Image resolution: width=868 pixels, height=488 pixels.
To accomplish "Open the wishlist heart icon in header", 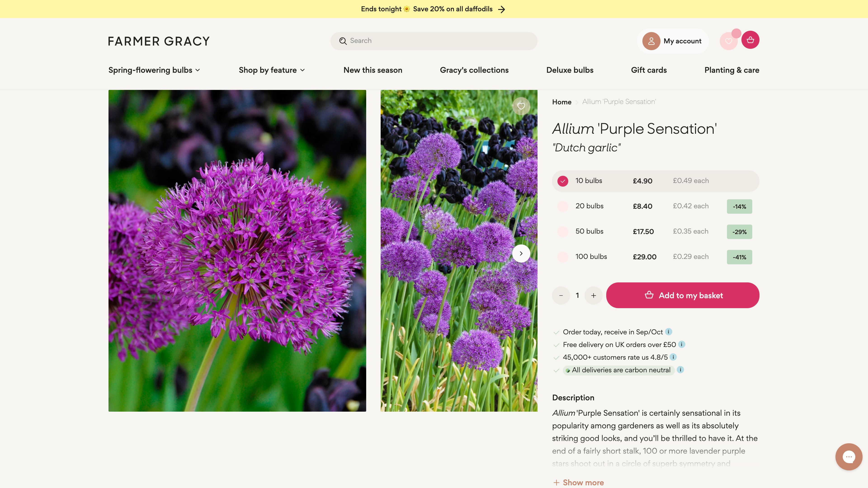I will (729, 41).
